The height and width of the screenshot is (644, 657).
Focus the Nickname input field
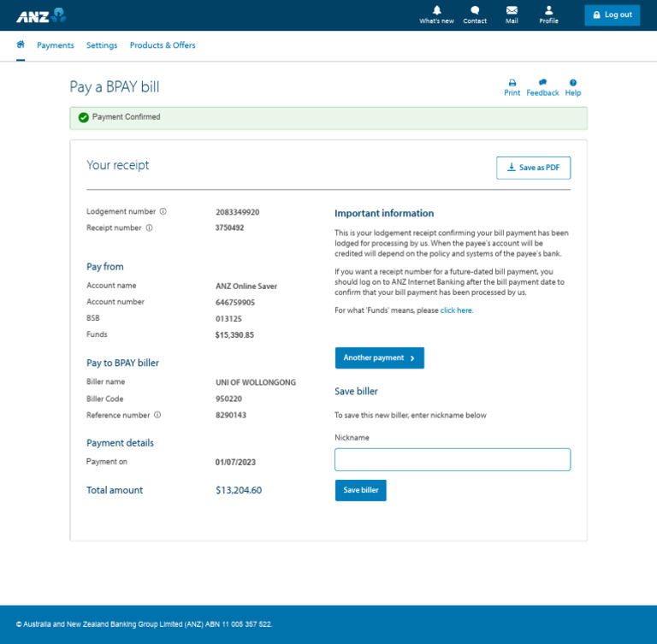click(453, 459)
